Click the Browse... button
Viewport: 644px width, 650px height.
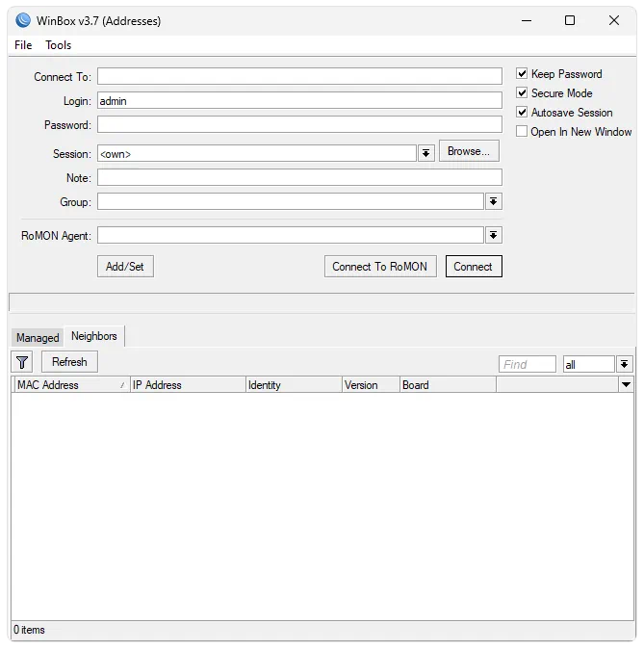tap(469, 151)
